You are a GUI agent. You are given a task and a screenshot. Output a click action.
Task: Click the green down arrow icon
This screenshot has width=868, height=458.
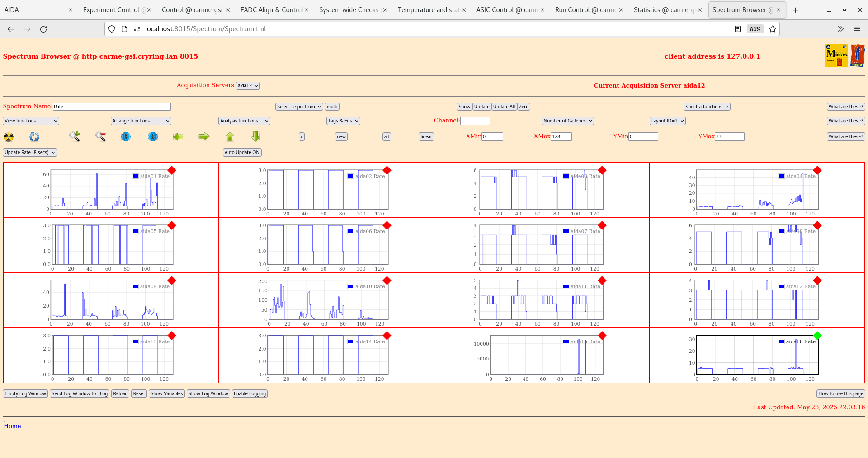point(255,136)
